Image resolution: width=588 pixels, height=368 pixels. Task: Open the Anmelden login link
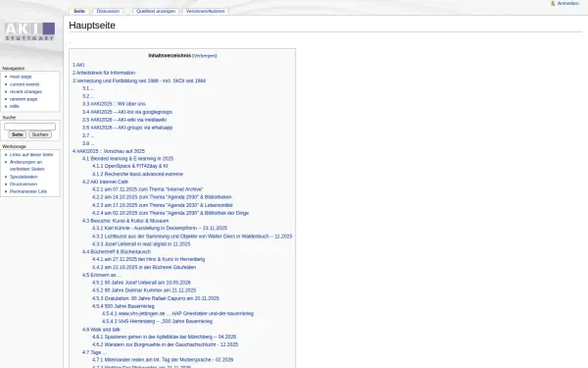[x=567, y=3]
